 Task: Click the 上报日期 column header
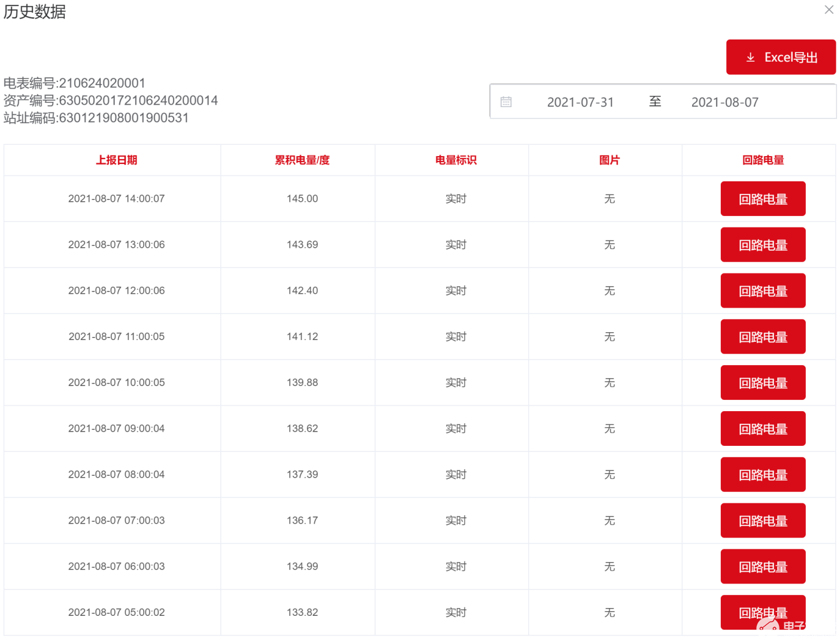pyautogui.click(x=117, y=160)
